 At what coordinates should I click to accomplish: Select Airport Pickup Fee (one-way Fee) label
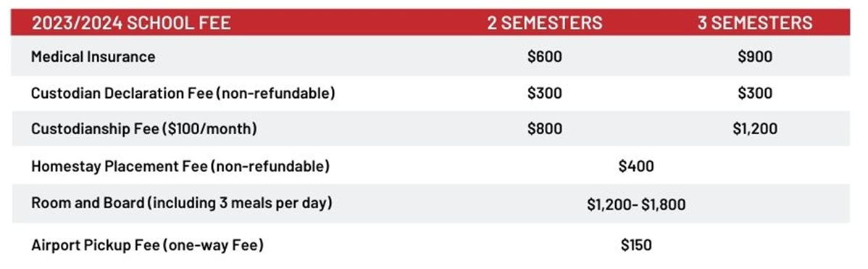click(x=146, y=244)
